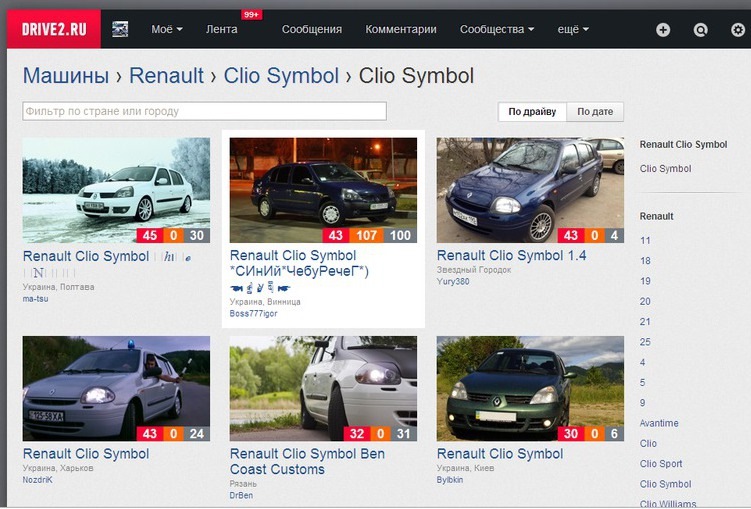The image size is (751, 509).
Task: Open sidebar Clio Symbol link under Renault Clio Symbol
Action: [x=665, y=169]
